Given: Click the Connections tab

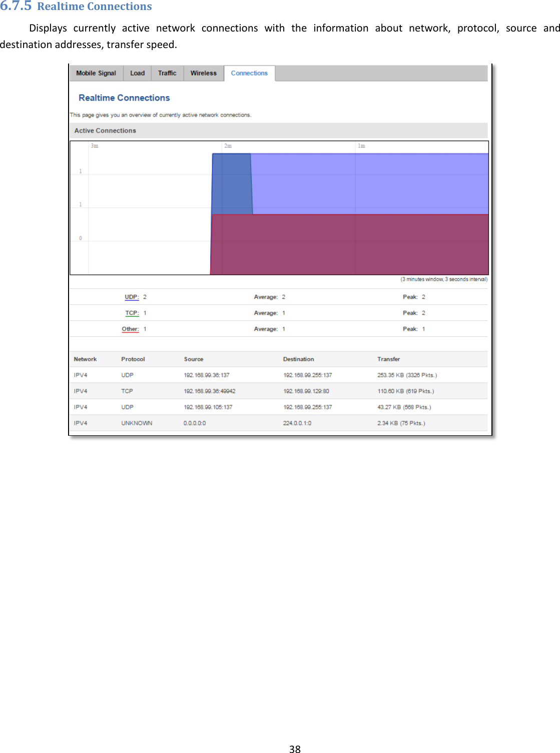Looking at the screenshot, I should coord(249,73).
